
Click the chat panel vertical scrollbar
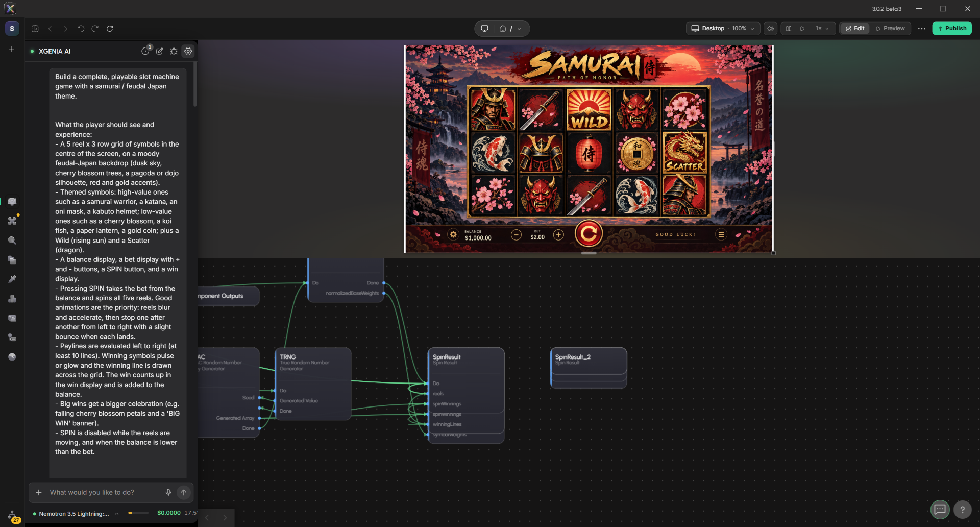click(195, 84)
